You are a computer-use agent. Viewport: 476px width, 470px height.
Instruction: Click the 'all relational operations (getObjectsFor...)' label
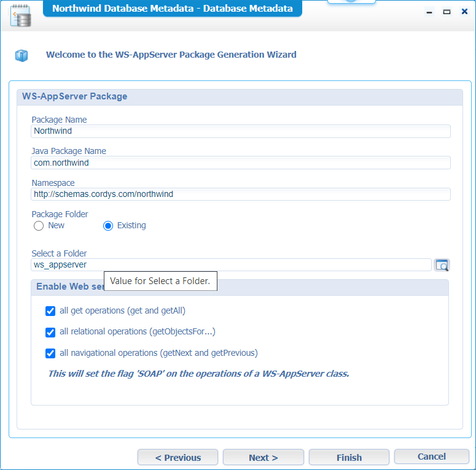click(x=138, y=332)
